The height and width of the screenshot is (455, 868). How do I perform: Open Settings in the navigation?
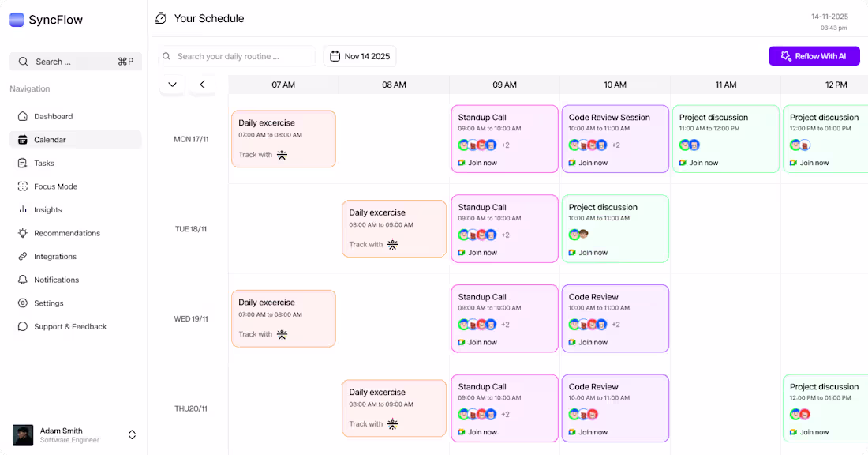coord(75,303)
